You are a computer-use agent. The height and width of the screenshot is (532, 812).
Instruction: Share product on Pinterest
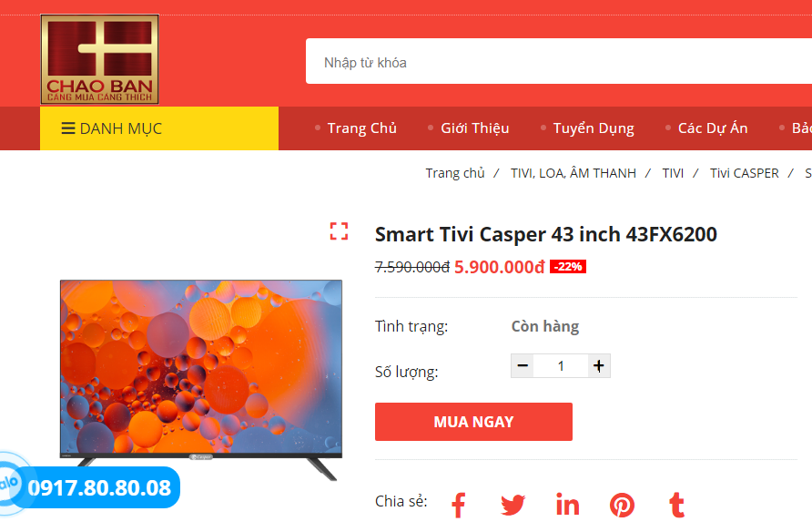tap(622, 505)
